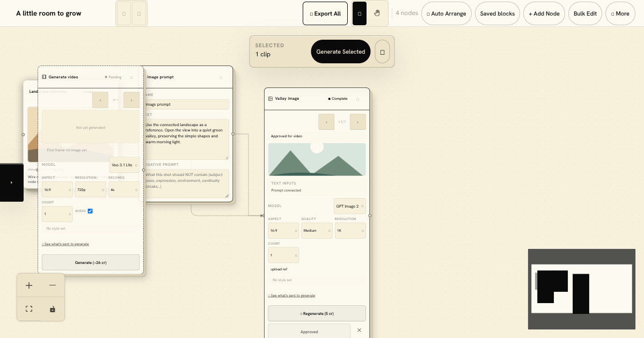Show previous version in Generate video node
The image size is (644, 338).
coord(100,100)
